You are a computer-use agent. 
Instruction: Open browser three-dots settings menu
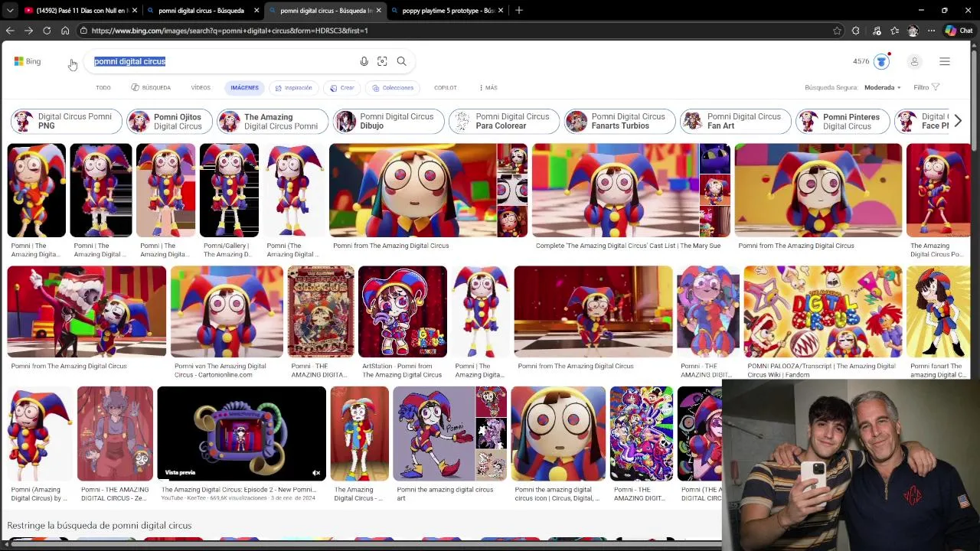[x=931, y=31]
